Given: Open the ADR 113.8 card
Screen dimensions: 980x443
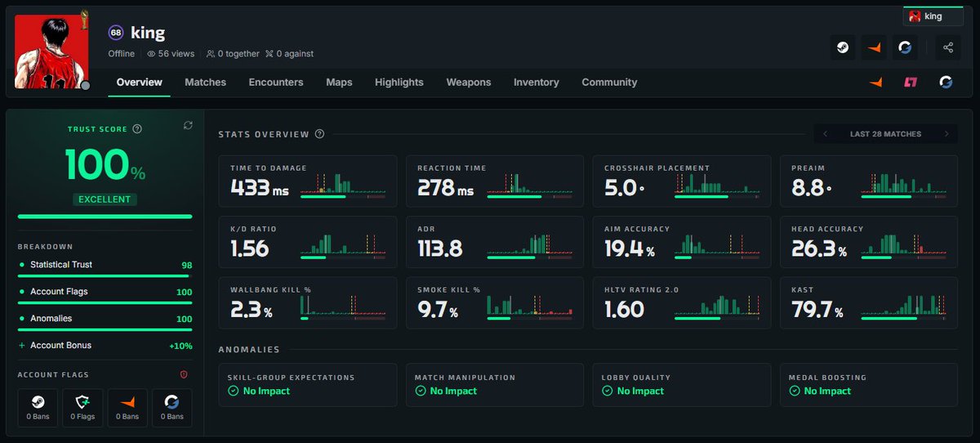Looking at the screenshot, I should [495, 242].
